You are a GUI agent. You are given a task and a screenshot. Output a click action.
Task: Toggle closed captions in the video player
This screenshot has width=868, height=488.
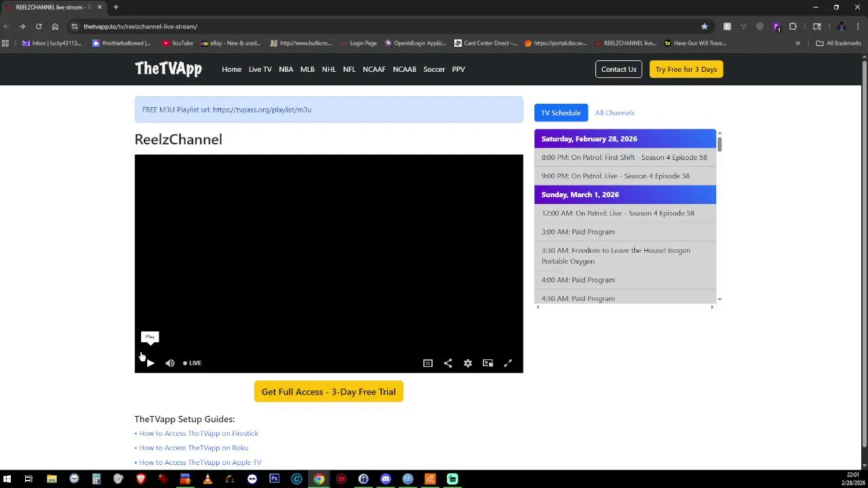pyautogui.click(x=428, y=363)
